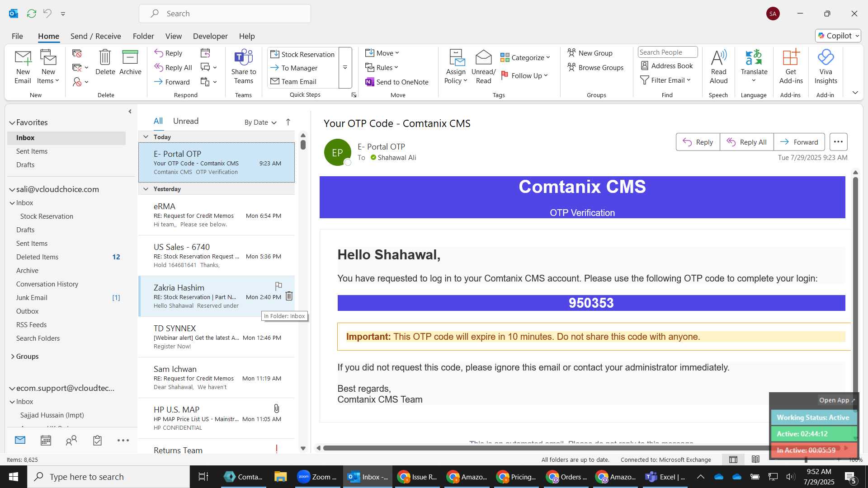The image size is (868, 488).
Task: Click the Undo icon in quick access toolbar
Action: coord(47,14)
